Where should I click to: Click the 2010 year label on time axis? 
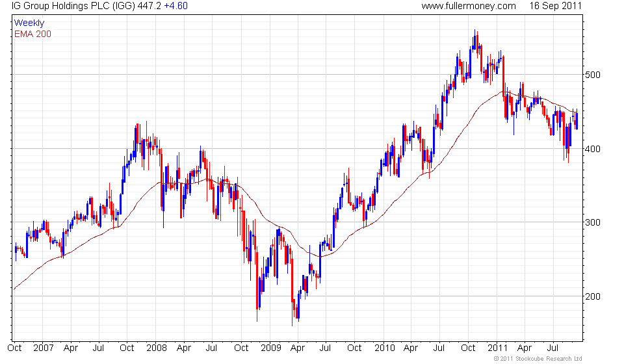point(384,348)
